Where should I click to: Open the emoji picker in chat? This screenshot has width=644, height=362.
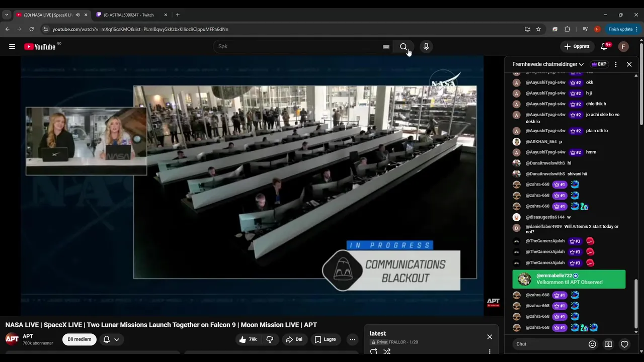[x=592, y=344]
